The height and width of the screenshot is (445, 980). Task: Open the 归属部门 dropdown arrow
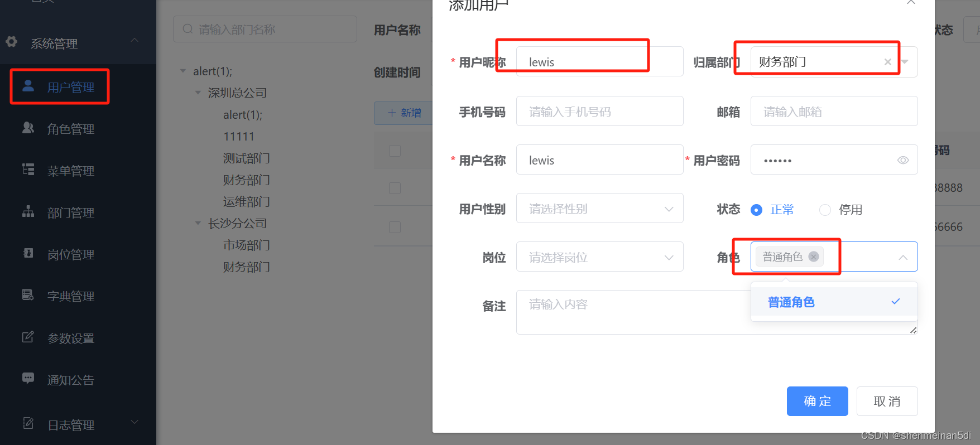905,62
